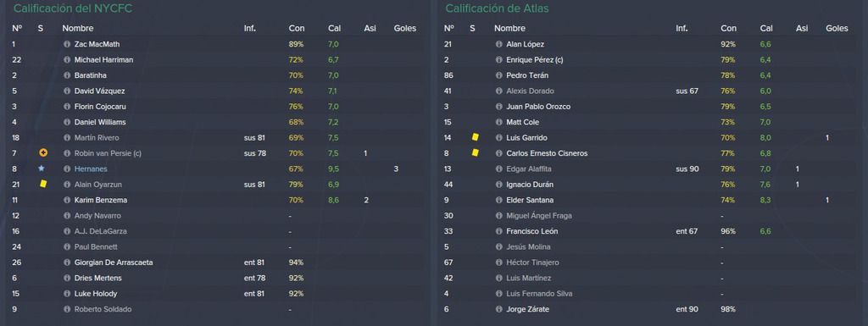Select the Hernanes player name link
Screen dimensions: 868x326
point(91,169)
